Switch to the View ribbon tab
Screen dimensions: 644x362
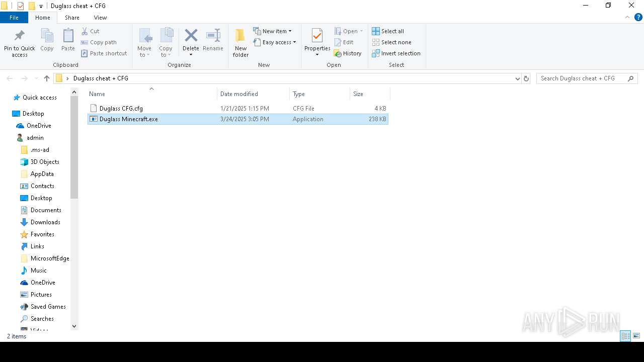click(100, 18)
